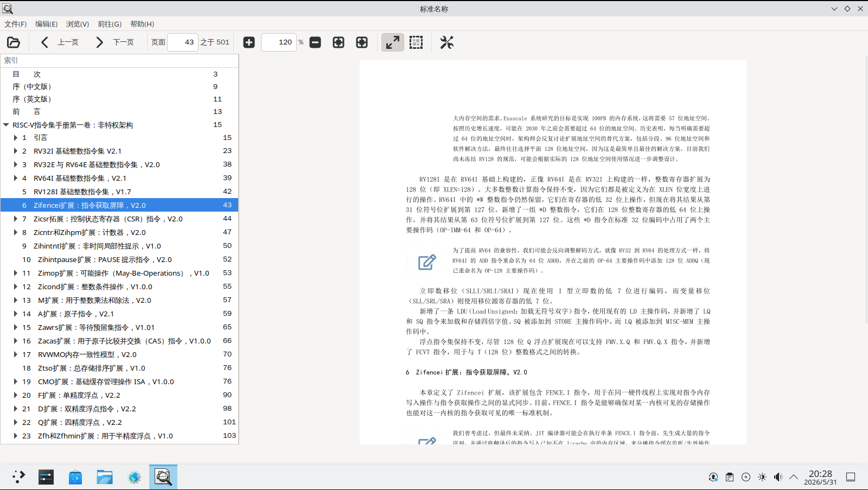This screenshot has width=868, height=490.
Task: Select 序（中文版）entry
Action: pos(119,87)
